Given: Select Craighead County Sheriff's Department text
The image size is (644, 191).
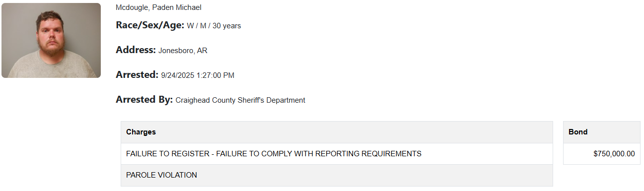Looking at the screenshot, I should [240, 100].
